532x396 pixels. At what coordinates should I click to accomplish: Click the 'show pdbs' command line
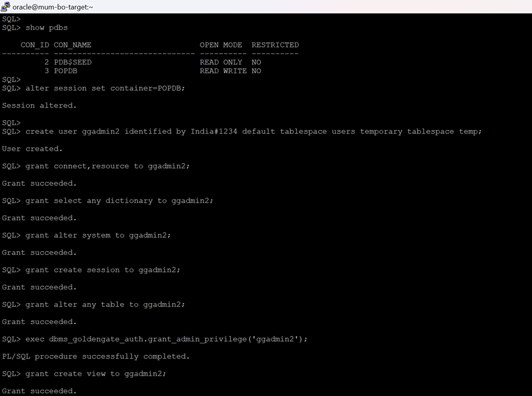point(46,28)
